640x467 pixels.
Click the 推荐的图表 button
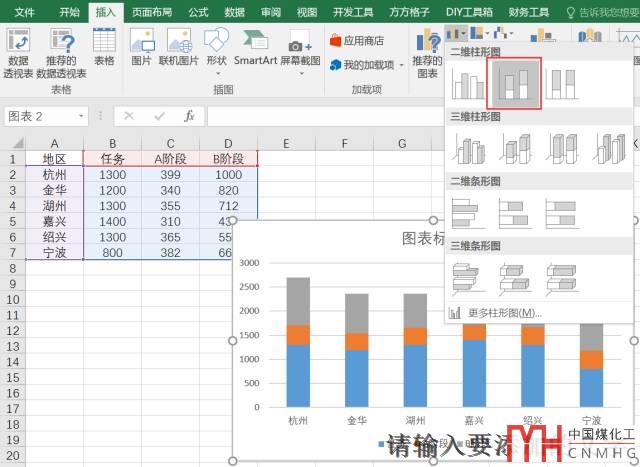click(x=428, y=54)
